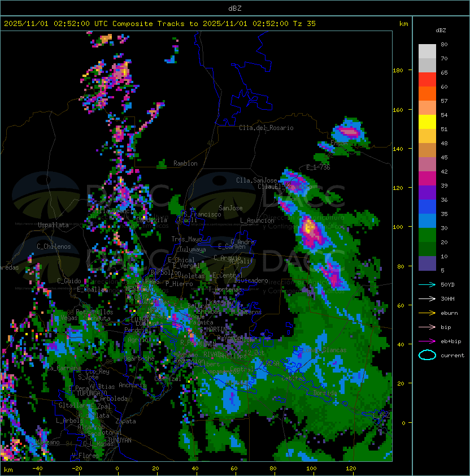Screen dimensions: 470x476
Task: Select the dark green 10-20 dBZ swatch
Action: pos(427,249)
